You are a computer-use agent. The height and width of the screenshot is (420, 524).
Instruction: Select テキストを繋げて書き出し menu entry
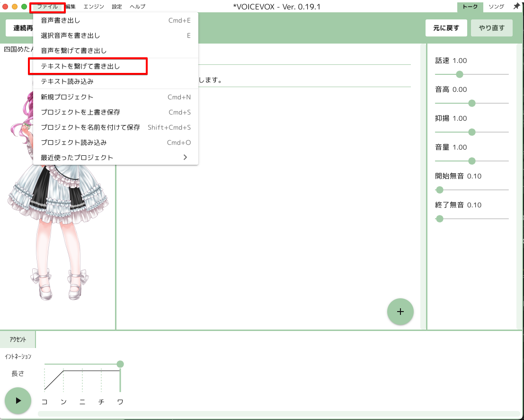click(115, 66)
